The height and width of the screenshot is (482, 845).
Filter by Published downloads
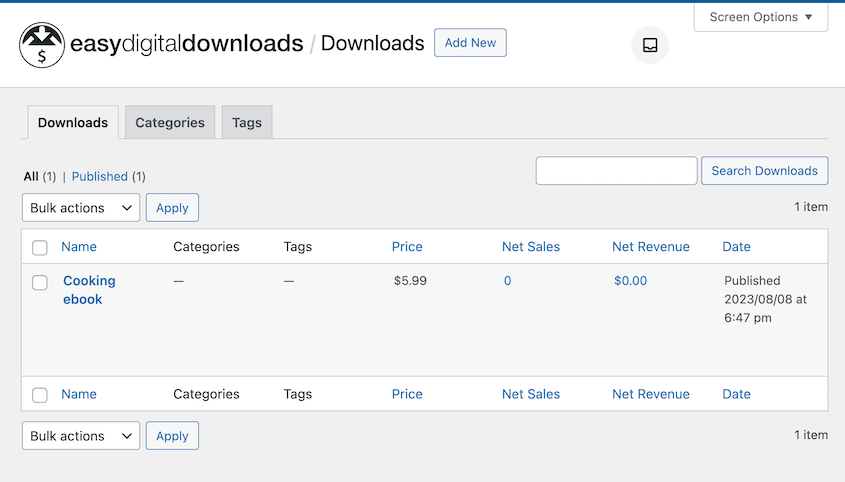click(100, 176)
